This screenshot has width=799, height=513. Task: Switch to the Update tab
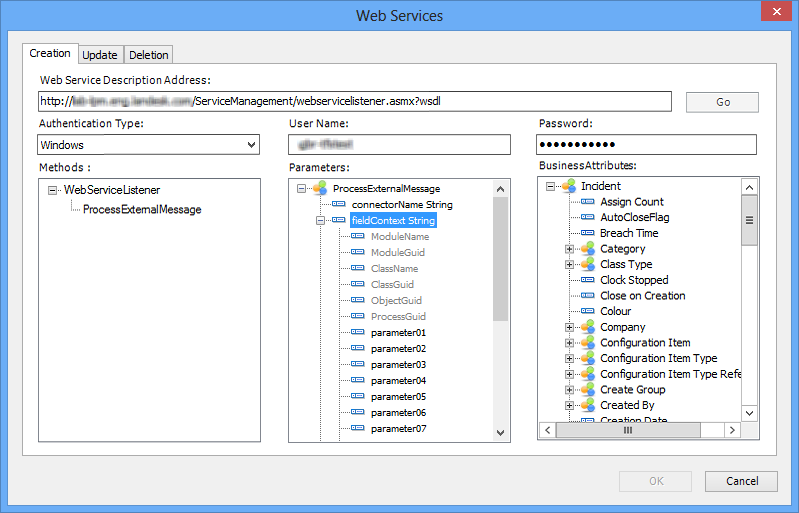pyautogui.click(x=100, y=55)
